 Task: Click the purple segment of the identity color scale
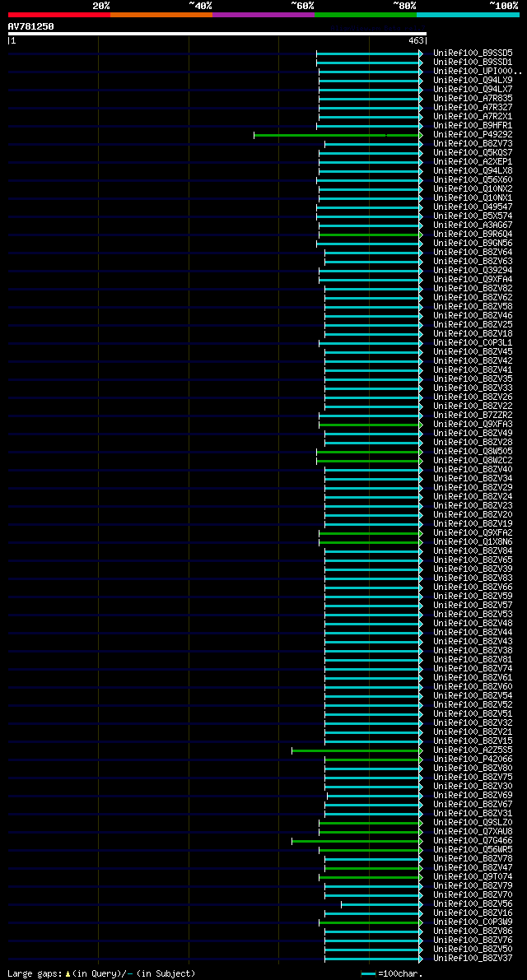263,14
